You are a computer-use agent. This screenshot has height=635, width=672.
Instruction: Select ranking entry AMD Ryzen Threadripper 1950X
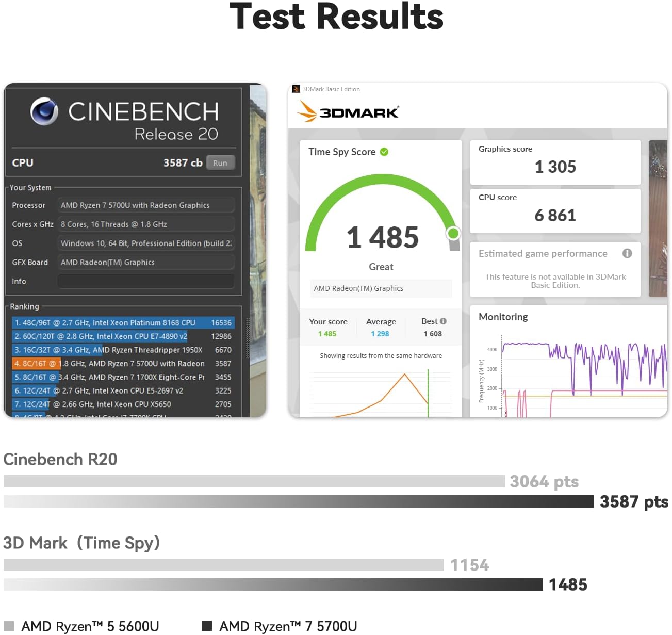(123, 350)
